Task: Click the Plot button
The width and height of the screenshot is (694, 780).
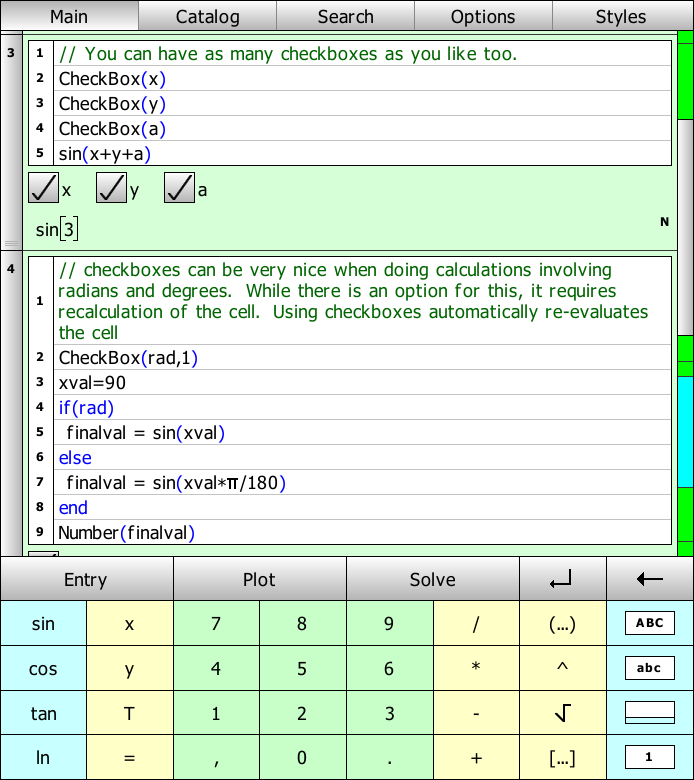Action: tap(259, 580)
